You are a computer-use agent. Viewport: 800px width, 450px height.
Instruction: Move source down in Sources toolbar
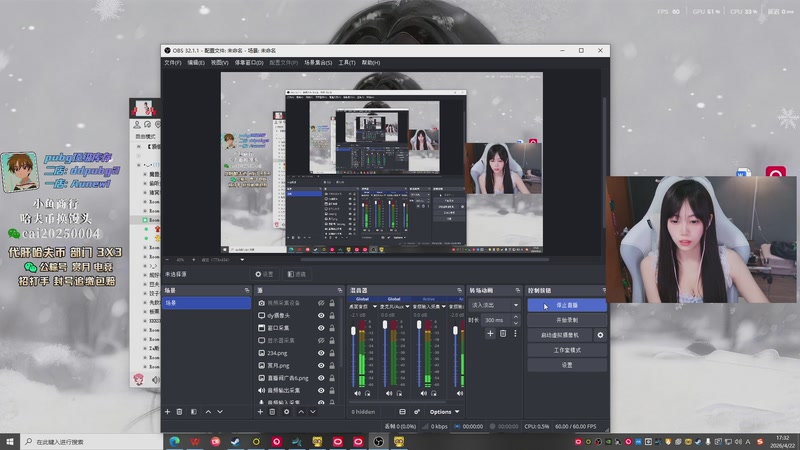313,412
